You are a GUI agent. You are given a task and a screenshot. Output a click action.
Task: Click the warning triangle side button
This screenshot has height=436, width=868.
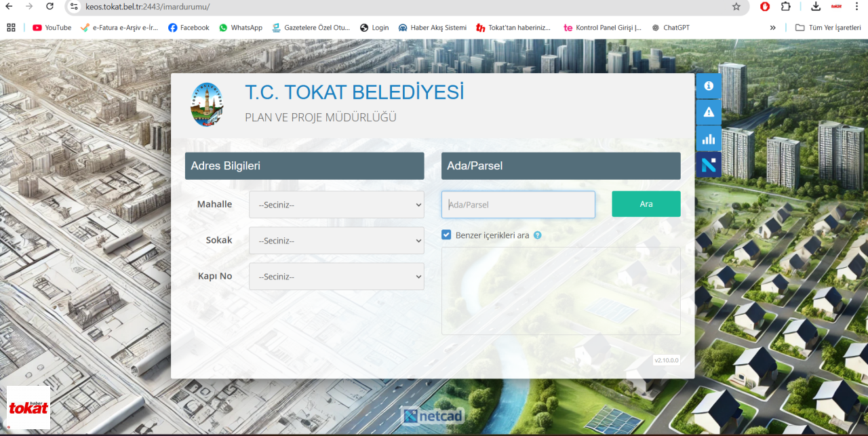(x=709, y=112)
